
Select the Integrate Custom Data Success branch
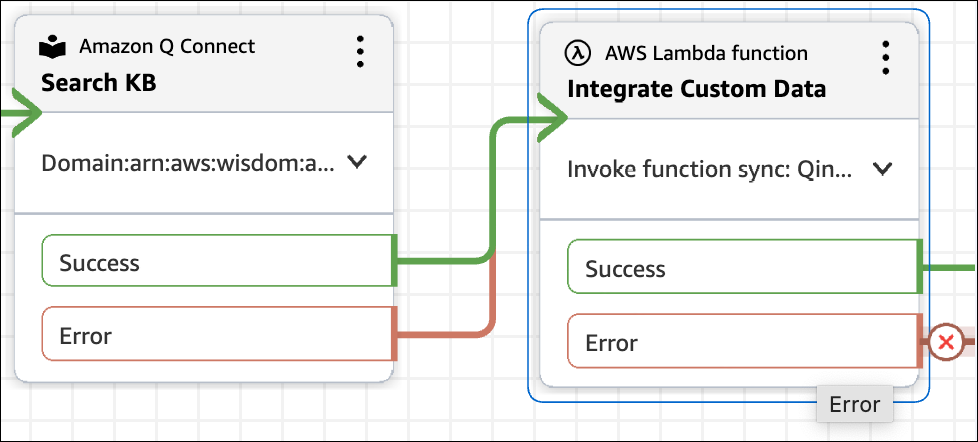(745, 267)
